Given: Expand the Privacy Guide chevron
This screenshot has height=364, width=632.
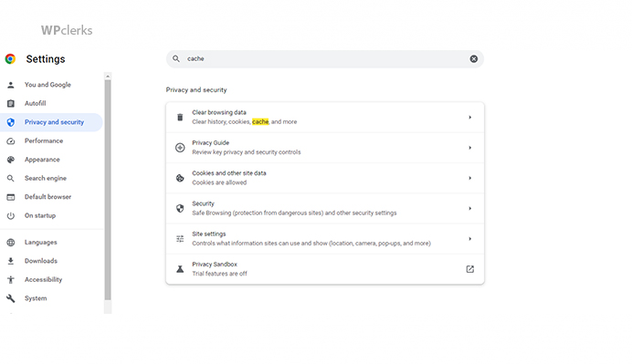Looking at the screenshot, I should pyautogui.click(x=470, y=148).
